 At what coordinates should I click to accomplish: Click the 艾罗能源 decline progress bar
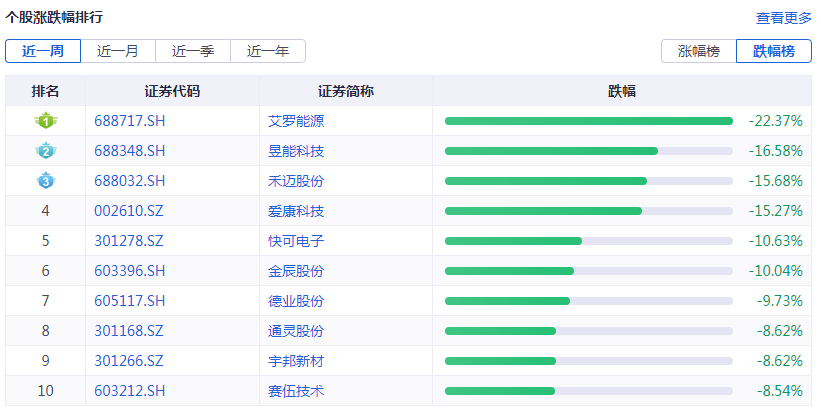coord(588,121)
